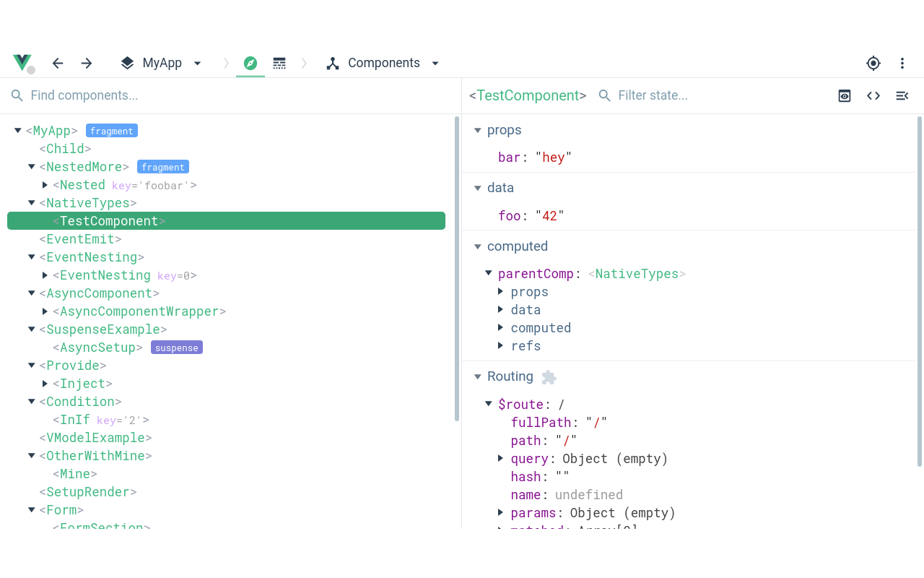924x578 pixels.
Task: Collapse the NestedMore node
Action: [32, 167]
